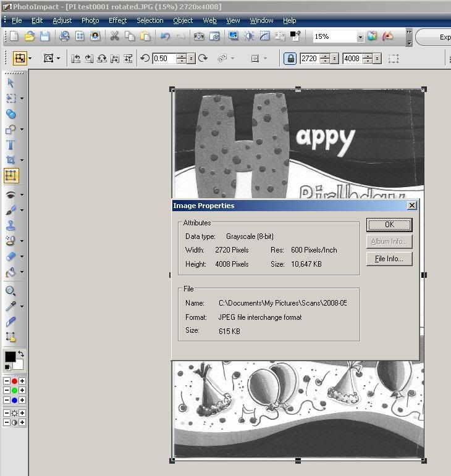Click the File Info... button
Image resolution: width=451 pixels, height=476 pixels.
pos(389,259)
